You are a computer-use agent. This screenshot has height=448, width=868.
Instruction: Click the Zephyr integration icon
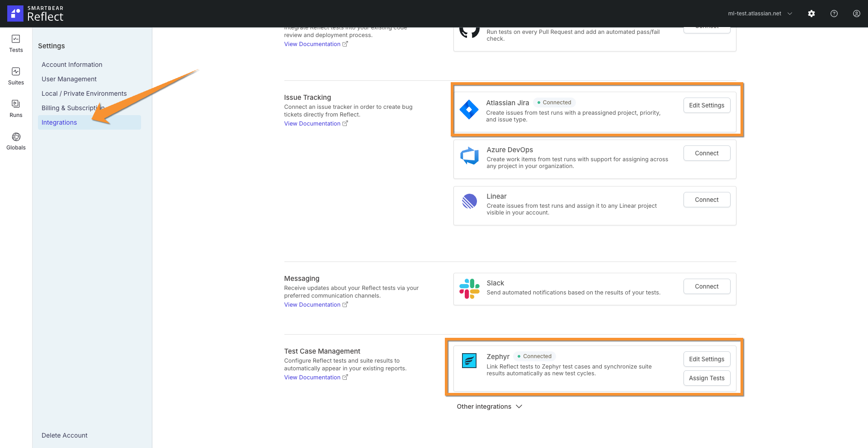pos(469,361)
